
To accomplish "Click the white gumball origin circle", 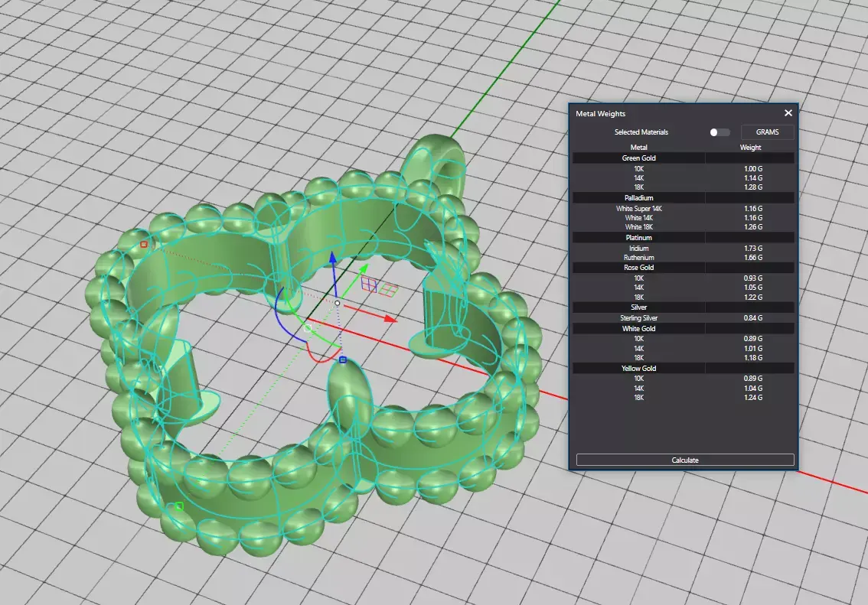I will [x=338, y=303].
